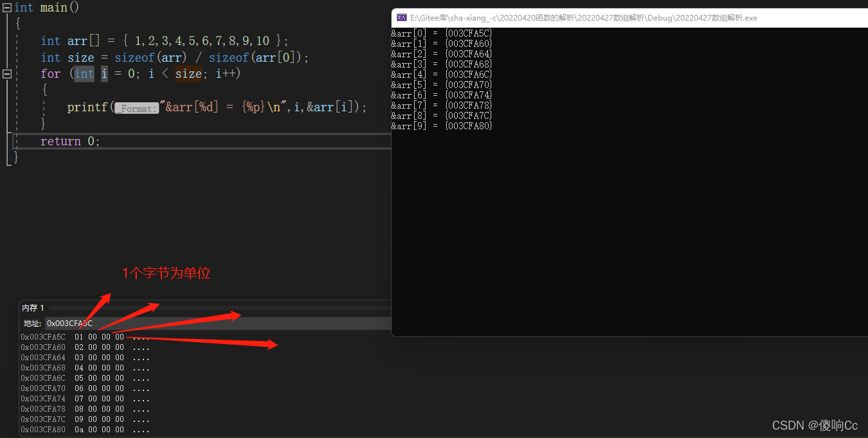Click console output line &arr[3]

click(442, 64)
